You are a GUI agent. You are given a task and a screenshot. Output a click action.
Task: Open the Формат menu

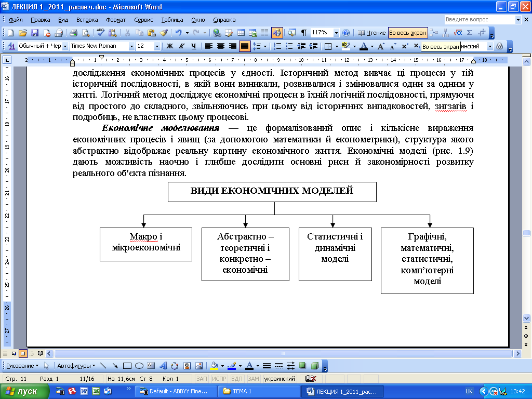coord(116,20)
